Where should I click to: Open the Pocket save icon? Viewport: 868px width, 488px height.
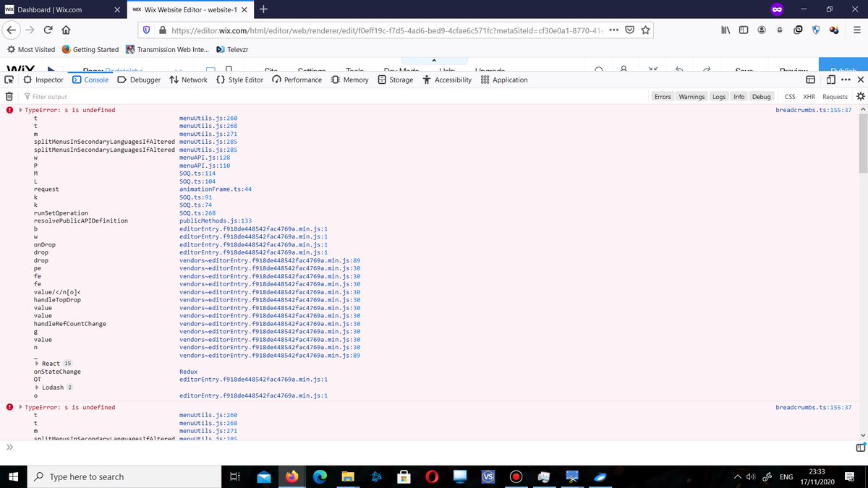(629, 30)
